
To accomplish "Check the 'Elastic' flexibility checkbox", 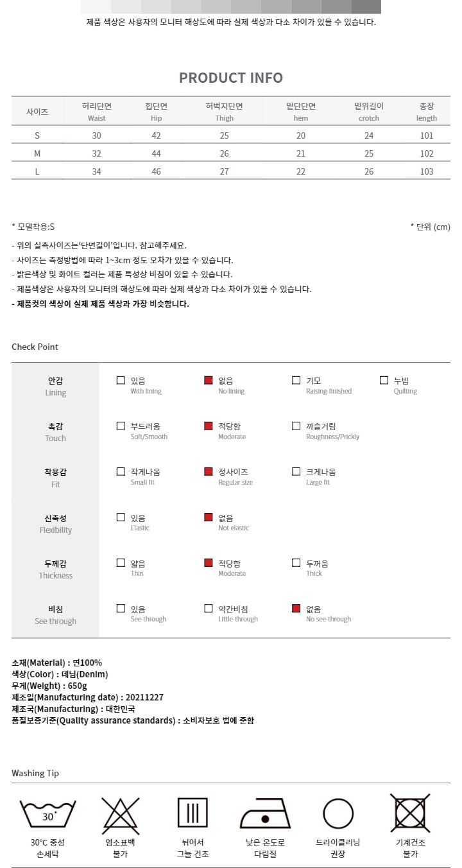I will pos(121,517).
